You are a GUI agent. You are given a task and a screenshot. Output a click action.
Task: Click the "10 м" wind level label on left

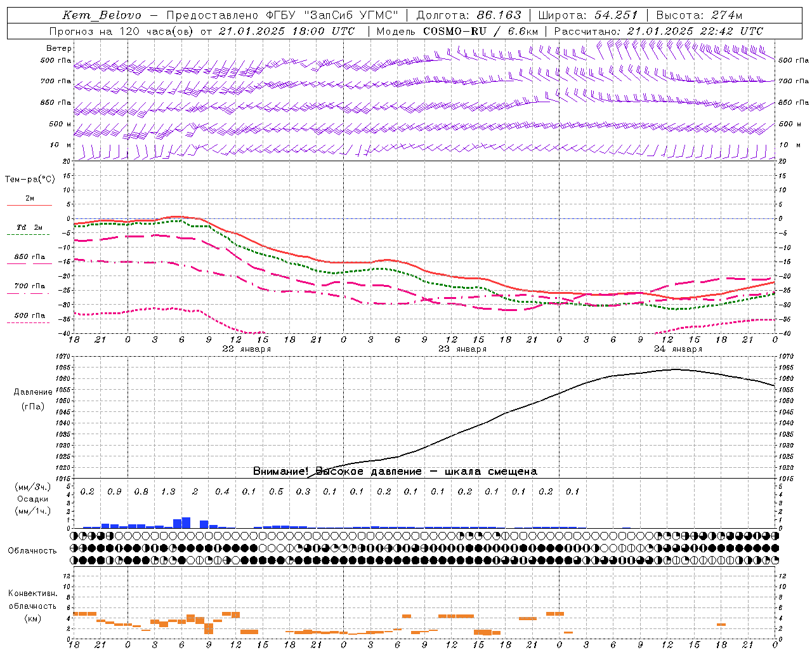(60, 145)
